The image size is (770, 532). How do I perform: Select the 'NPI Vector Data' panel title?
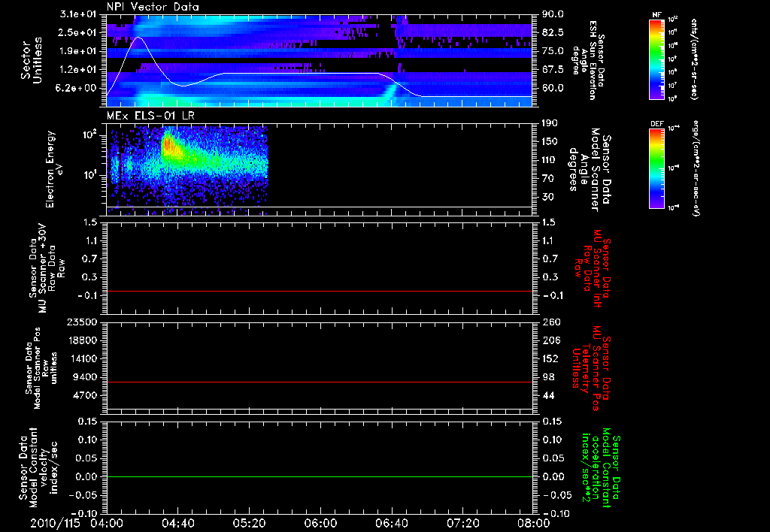click(153, 7)
